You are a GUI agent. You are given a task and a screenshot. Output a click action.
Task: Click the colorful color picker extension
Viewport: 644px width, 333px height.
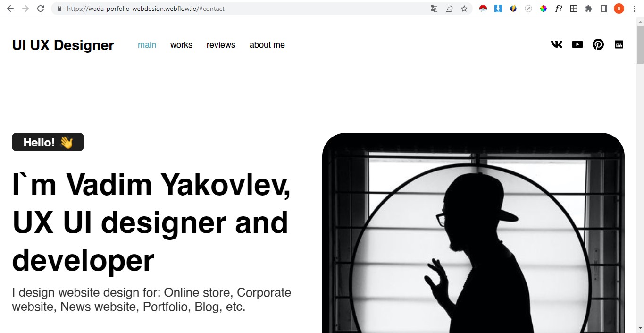[x=544, y=9]
